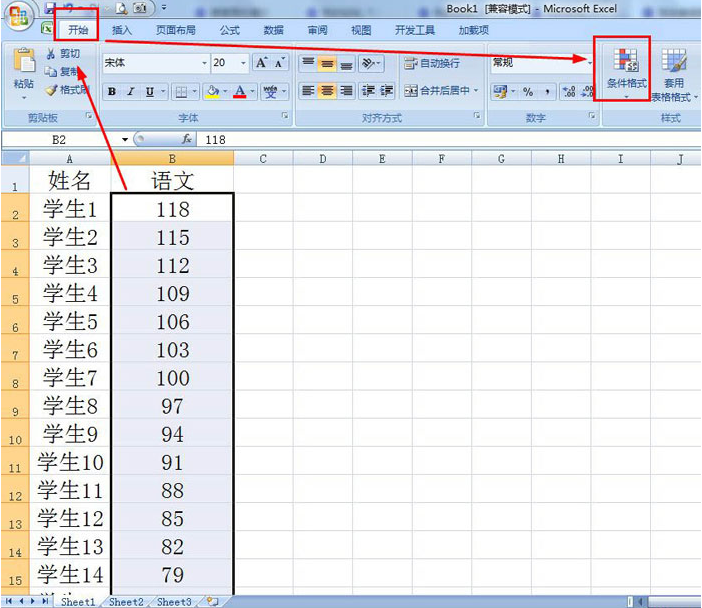702x608 pixels.
Task: Open the 页面布局 (Page Layout) tab
Action: pos(175,31)
